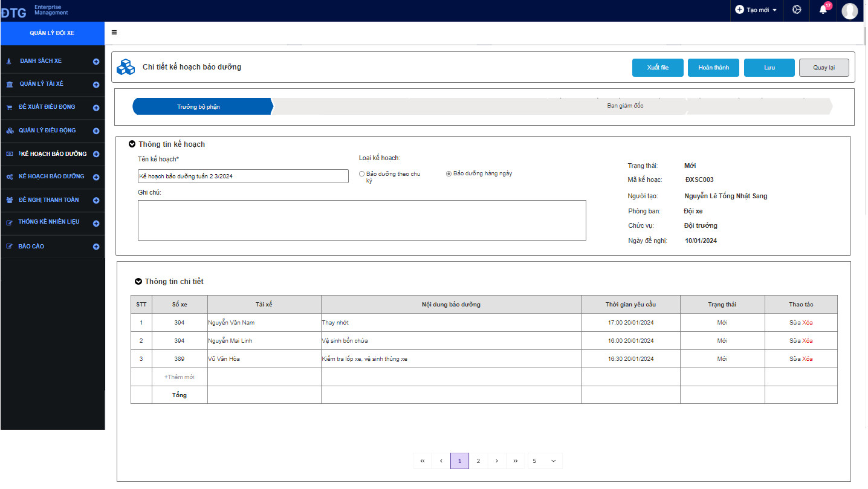Select the Bảo dưỡng theo chu kỳ radio option

click(x=361, y=174)
